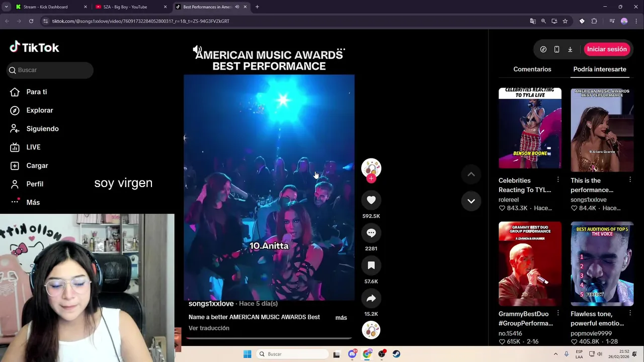
Task: Open the LIVE section
Action: pos(33,147)
